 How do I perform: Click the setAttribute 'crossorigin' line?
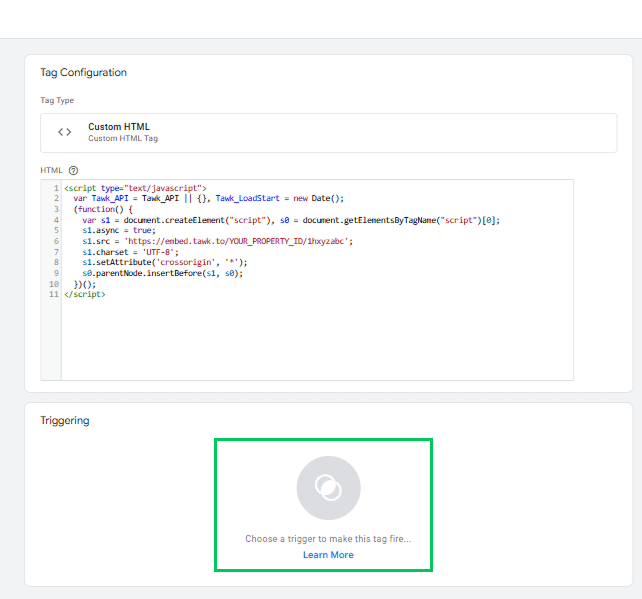click(165, 262)
